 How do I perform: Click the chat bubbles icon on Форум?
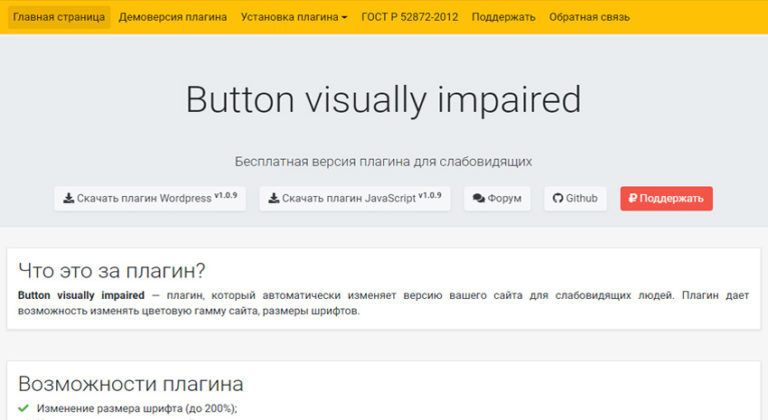tap(479, 198)
